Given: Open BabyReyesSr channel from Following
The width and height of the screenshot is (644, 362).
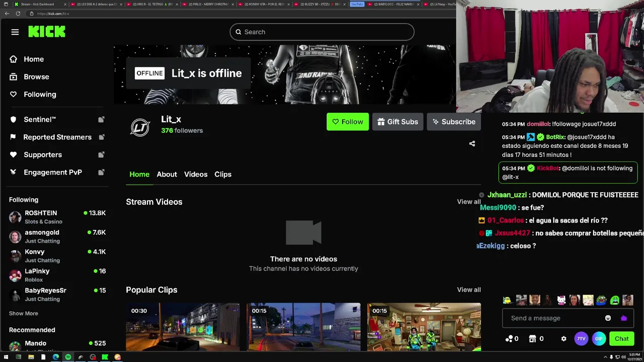Looking at the screenshot, I should pyautogui.click(x=57, y=295).
